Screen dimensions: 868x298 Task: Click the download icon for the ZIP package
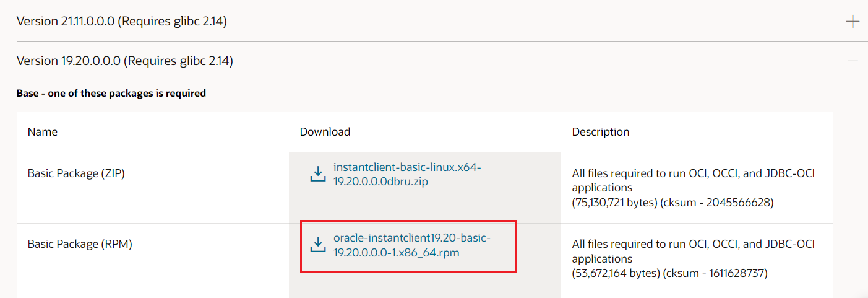point(317,174)
